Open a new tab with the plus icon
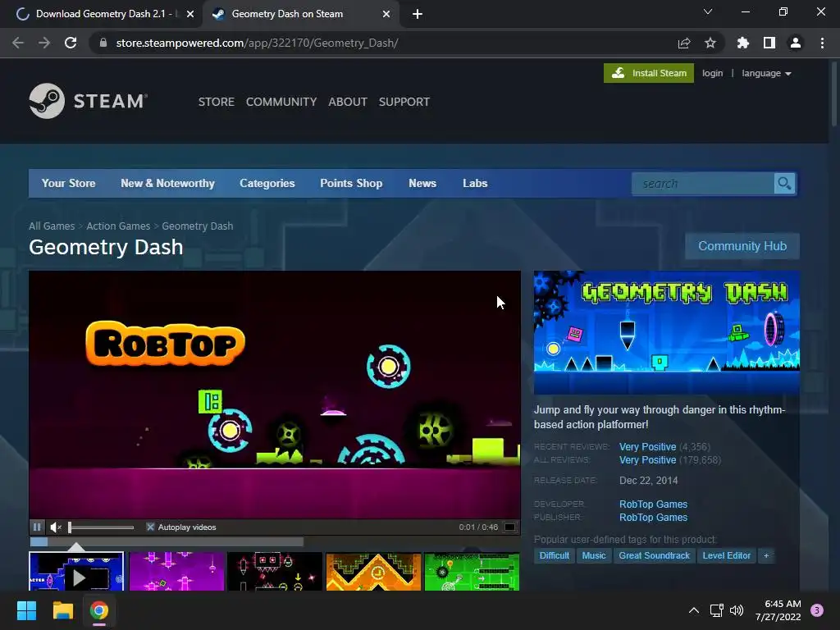This screenshot has height=630, width=840. coord(418,15)
